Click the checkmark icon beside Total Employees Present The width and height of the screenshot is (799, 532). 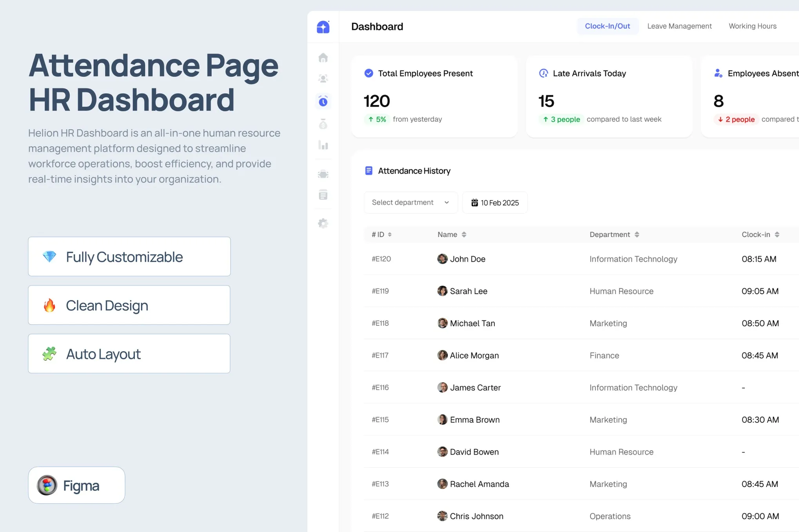369,73
